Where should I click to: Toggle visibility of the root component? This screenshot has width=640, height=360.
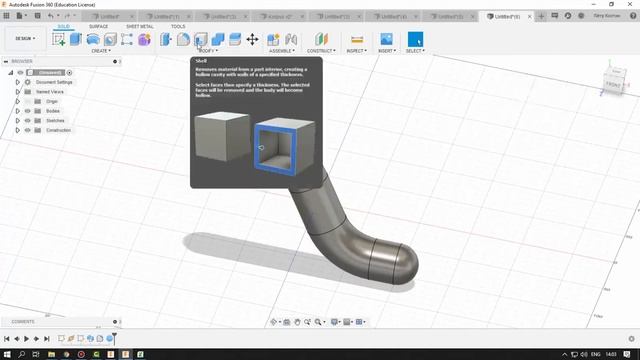coord(20,73)
